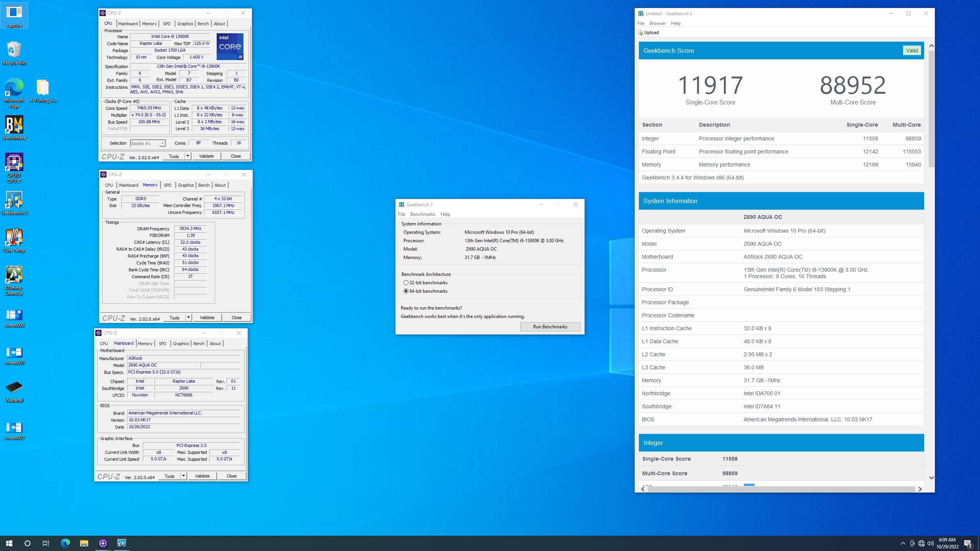Viewport: 980px width, 551px height.
Task: Switch to Bench tab in top CPU-Z window
Action: (x=203, y=24)
